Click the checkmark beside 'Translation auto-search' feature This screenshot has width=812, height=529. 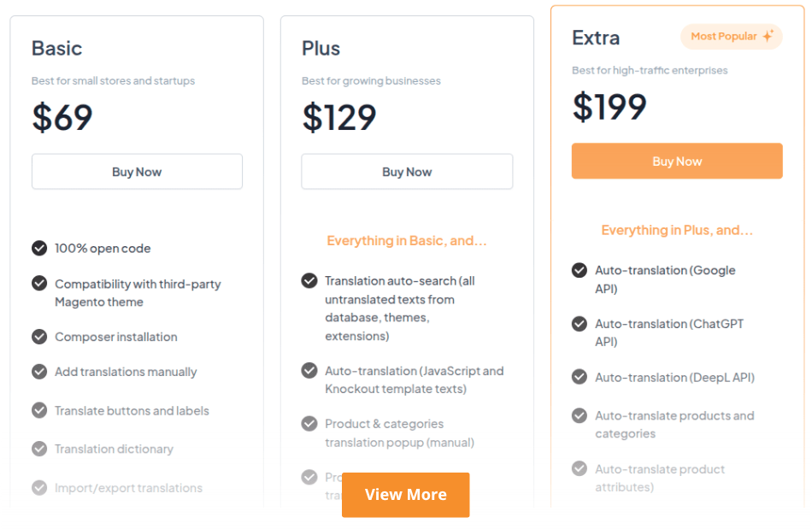pos(309,280)
